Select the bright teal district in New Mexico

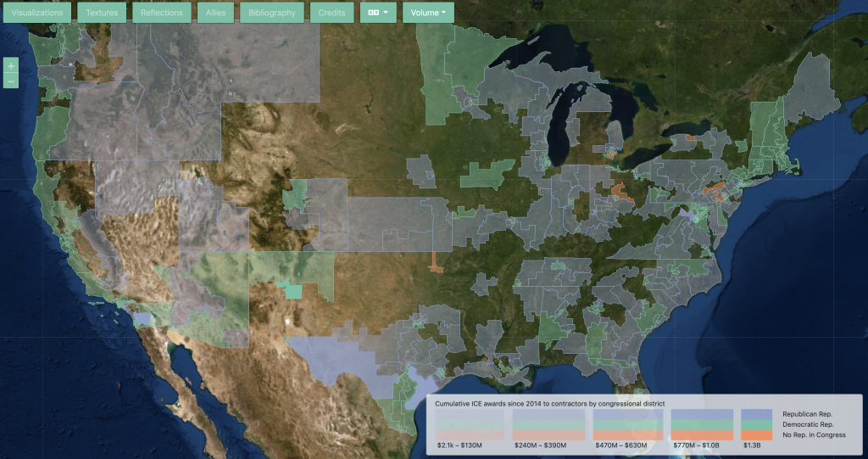click(293, 292)
